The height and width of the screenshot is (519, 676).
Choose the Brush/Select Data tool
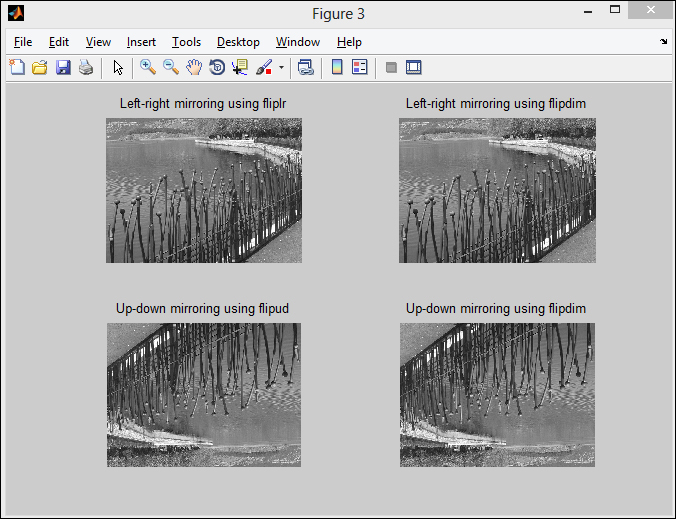pyautogui.click(x=264, y=68)
